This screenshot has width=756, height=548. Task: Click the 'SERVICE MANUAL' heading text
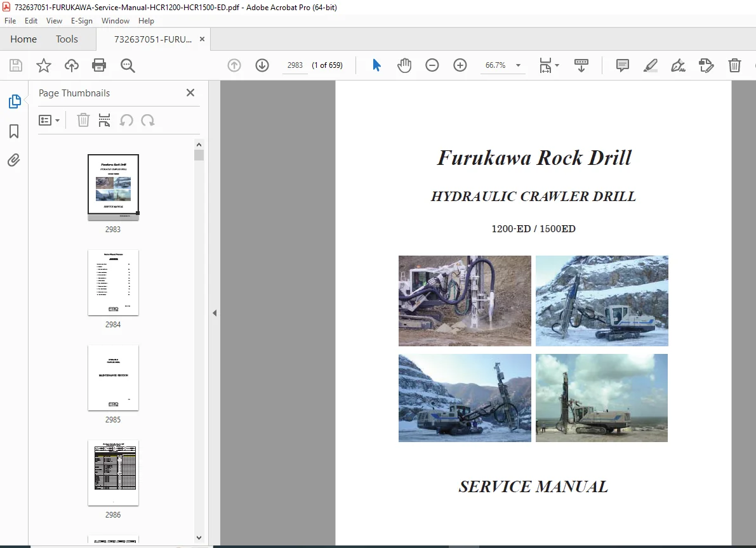[533, 486]
